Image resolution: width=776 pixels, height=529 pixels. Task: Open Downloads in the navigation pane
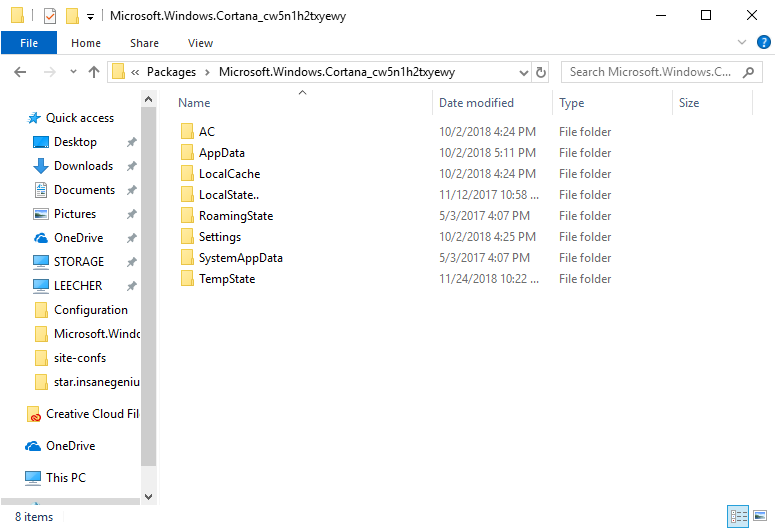point(83,166)
